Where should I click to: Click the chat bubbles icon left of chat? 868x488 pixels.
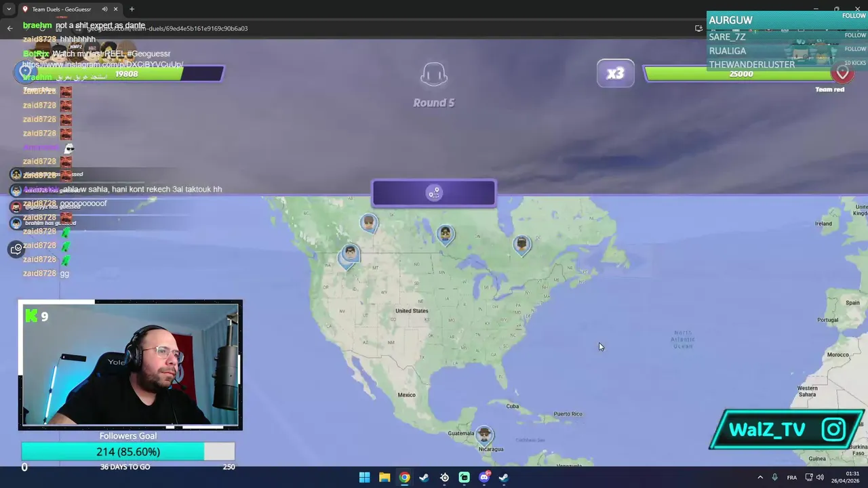(x=16, y=249)
